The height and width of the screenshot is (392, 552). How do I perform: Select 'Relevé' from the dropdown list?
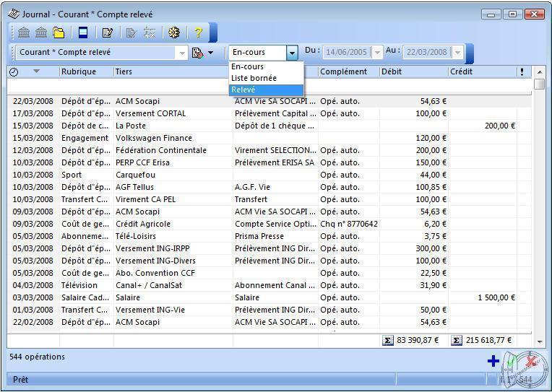(x=243, y=90)
